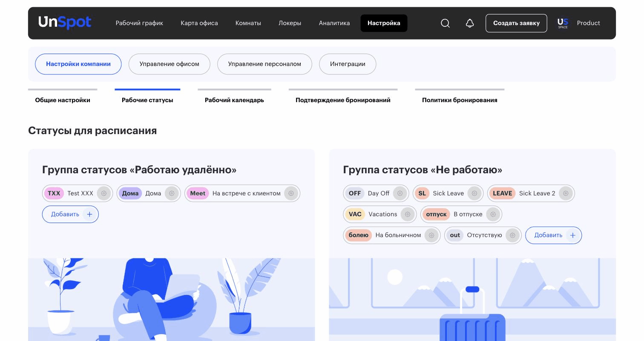Click the purple Дома status badge
This screenshot has height=341, width=644.
pyautogui.click(x=130, y=193)
